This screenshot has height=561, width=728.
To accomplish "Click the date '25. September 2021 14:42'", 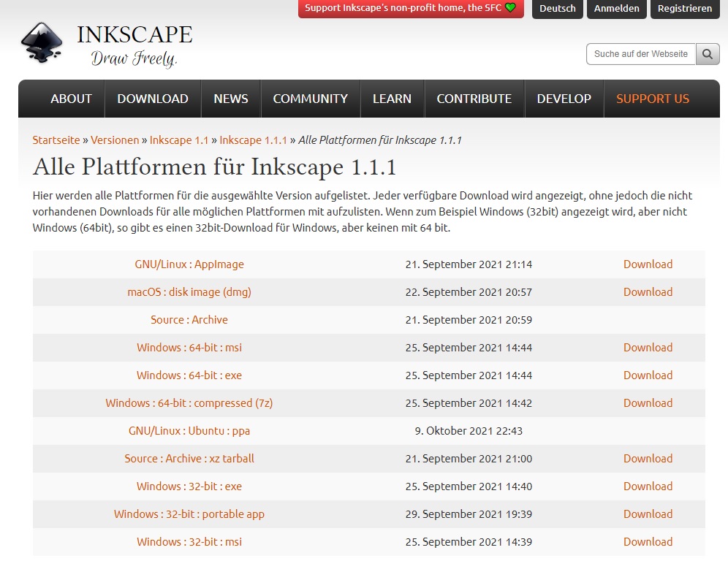I will [469, 403].
